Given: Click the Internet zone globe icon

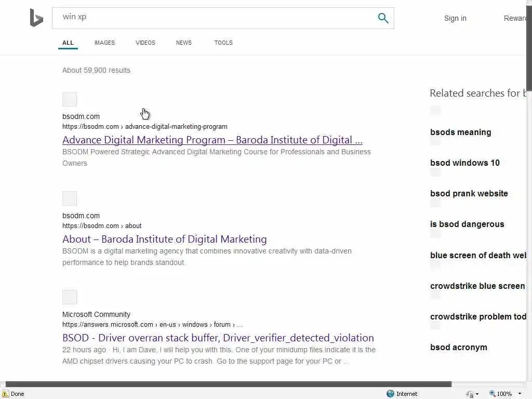Looking at the screenshot, I should click(390, 394).
